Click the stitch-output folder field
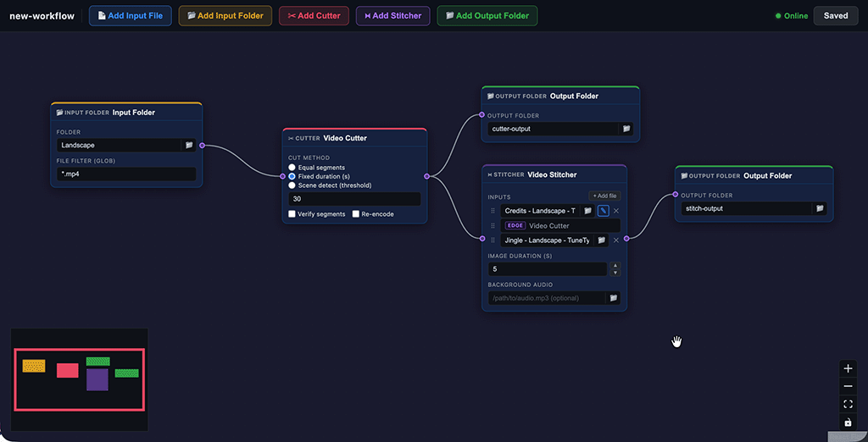Image resolution: width=868 pixels, height=442 pixels. pyautogui.click(x=747, y=208)
